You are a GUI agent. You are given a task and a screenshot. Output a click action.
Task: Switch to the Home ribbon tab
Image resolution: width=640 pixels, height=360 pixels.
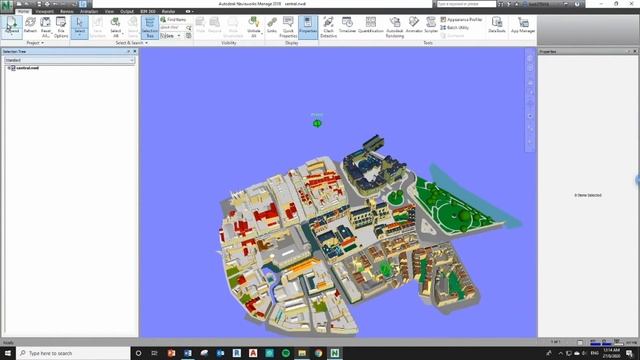coord(23,11)
